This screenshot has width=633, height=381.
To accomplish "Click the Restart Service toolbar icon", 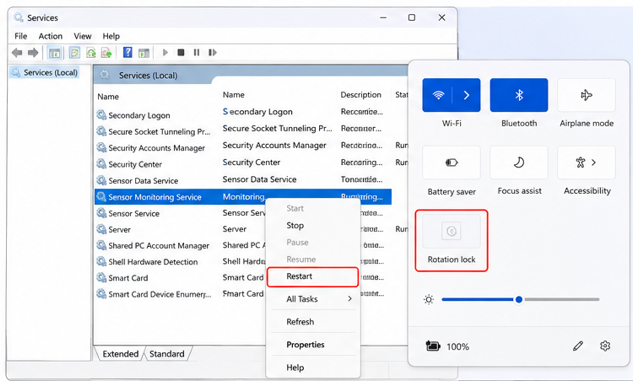I will pyautogui.click(x=212, y=52).
